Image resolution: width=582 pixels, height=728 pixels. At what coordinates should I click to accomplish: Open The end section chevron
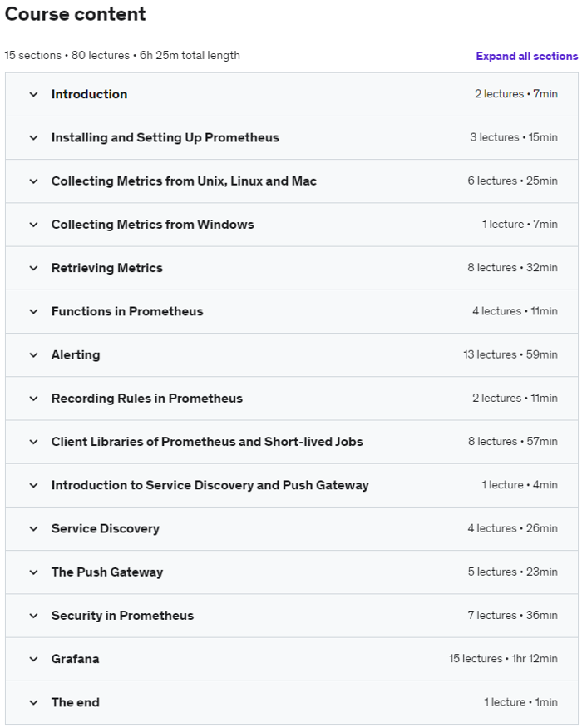33,703
